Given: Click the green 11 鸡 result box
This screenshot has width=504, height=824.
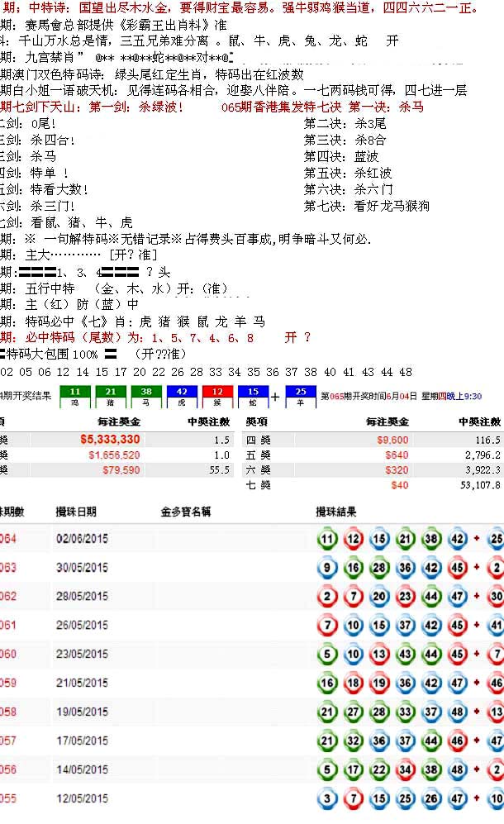Looking at the screenshot, I should pos(74,397).
